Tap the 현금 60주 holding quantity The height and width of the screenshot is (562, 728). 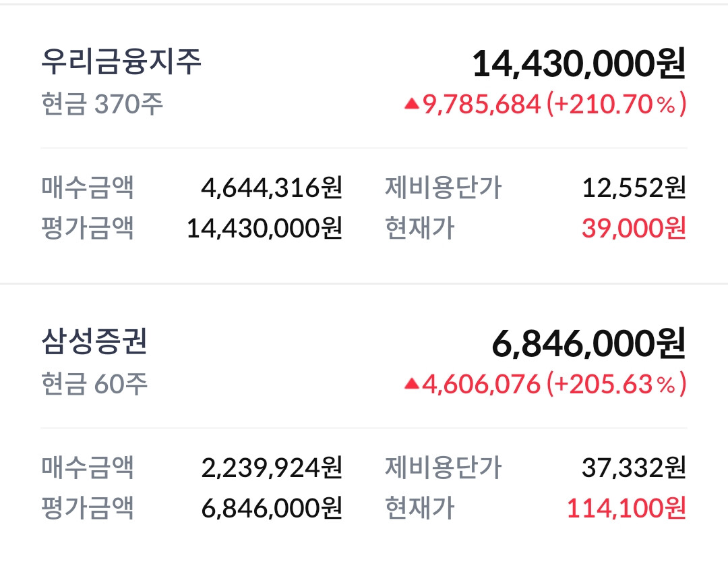pos(94,385)
